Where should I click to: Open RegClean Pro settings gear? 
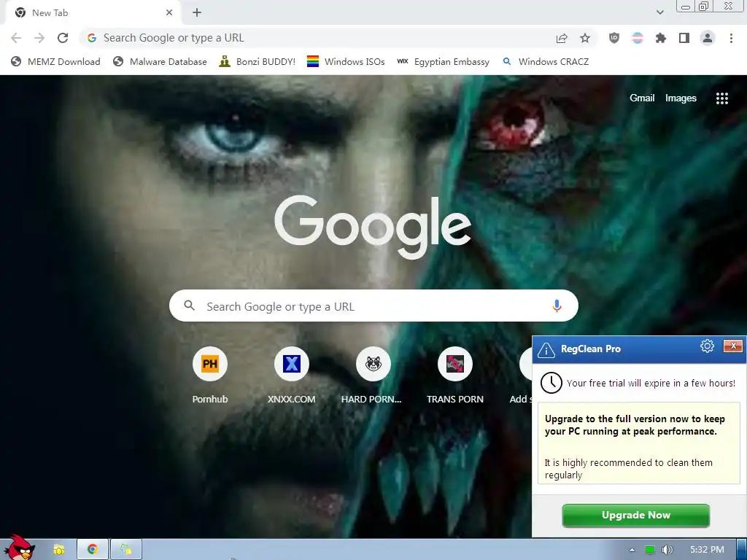click(x=707, y=346)
